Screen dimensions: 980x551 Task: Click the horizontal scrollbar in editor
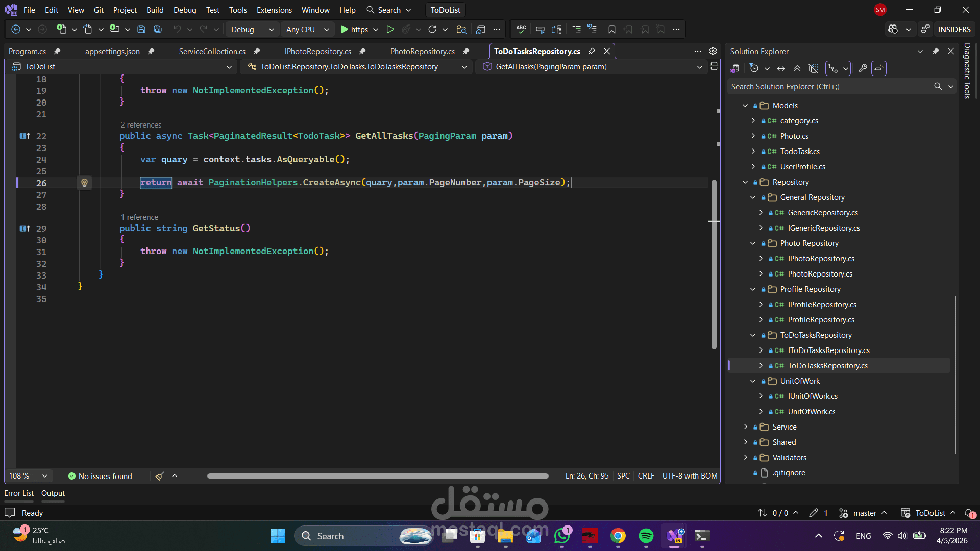(x=378, y=476)
